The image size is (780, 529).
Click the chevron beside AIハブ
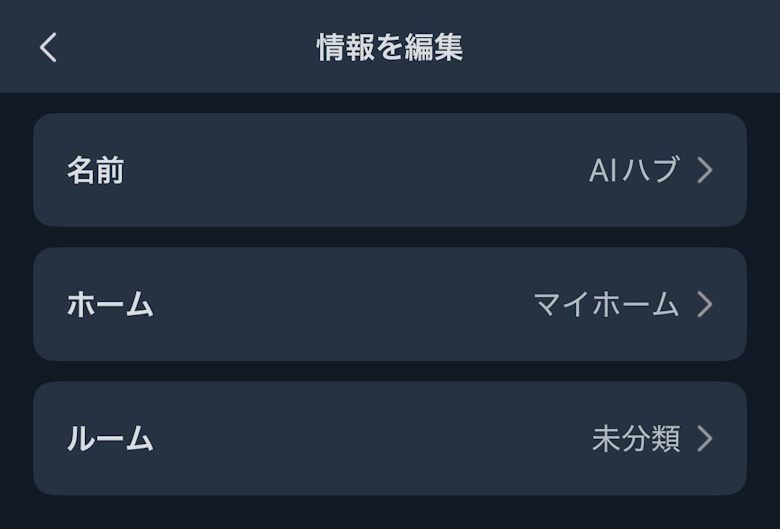(705, 170)
